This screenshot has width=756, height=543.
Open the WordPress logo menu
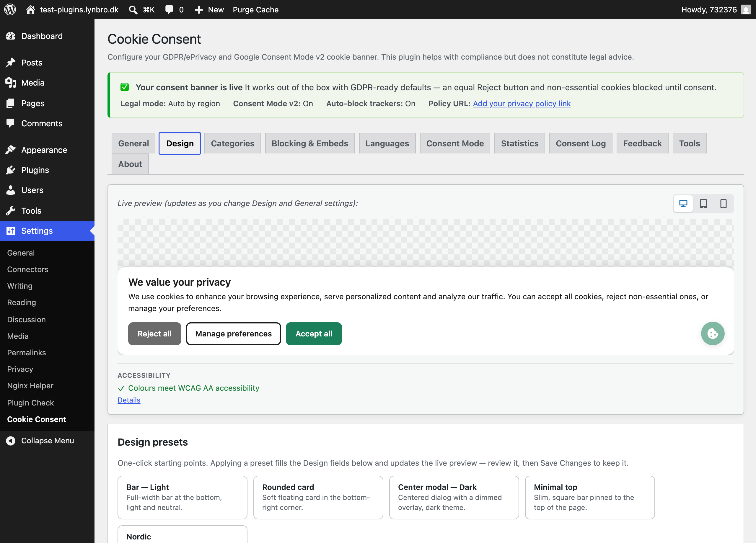[x=10, y=9]
